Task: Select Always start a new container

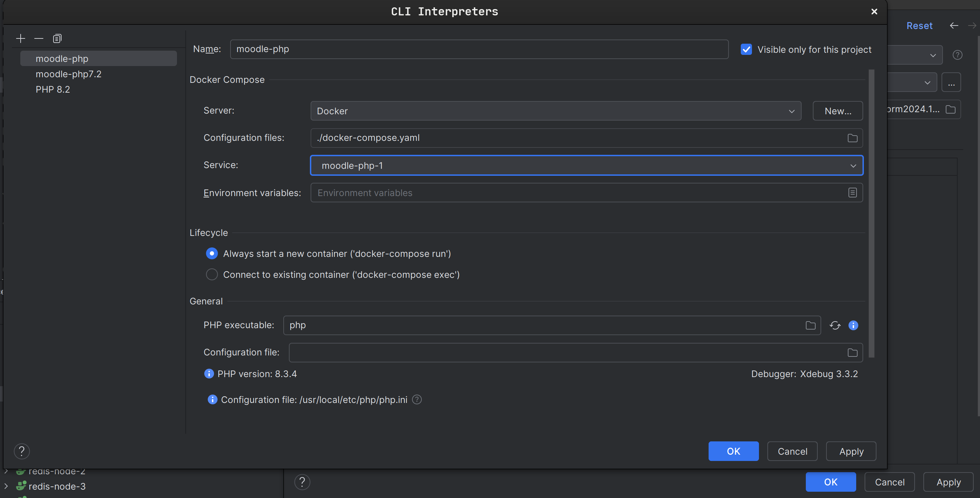Action: (x=212, y=254)
